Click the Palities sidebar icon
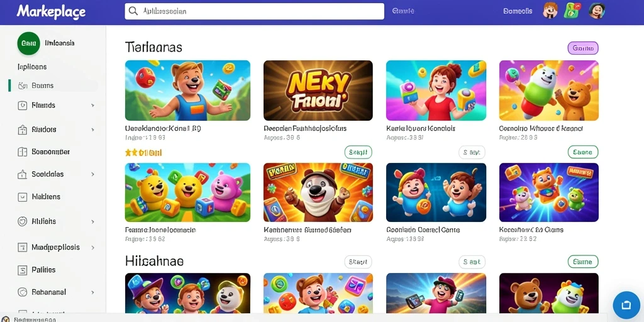The height and width of the screenshot is (322, 644). [22, 270]
